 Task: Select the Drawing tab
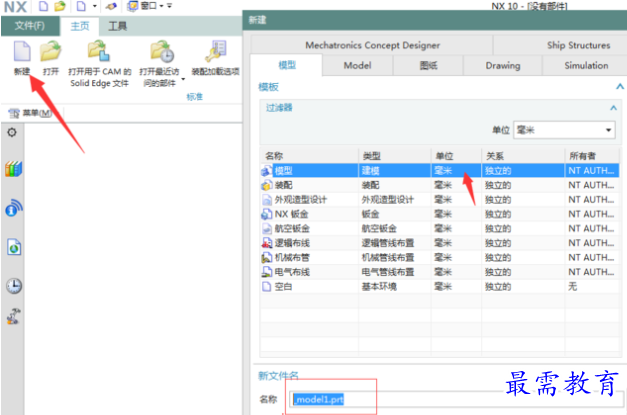pos(503,65)
